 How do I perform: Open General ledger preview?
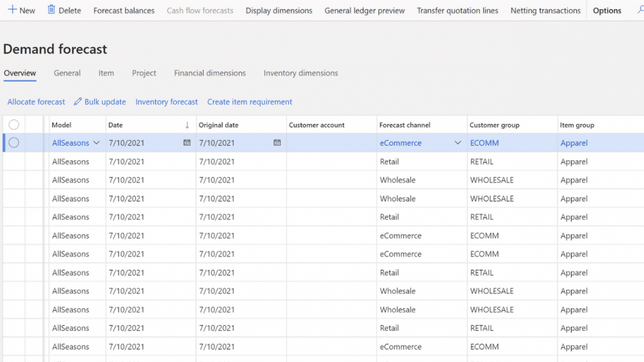(365, 11)
